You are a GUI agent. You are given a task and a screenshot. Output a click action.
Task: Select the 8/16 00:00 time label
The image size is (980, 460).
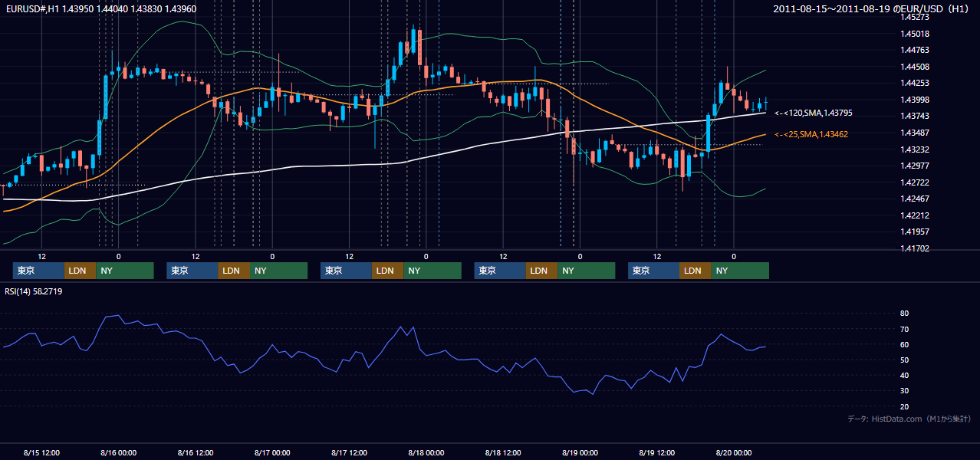click(x=119, y=452)
